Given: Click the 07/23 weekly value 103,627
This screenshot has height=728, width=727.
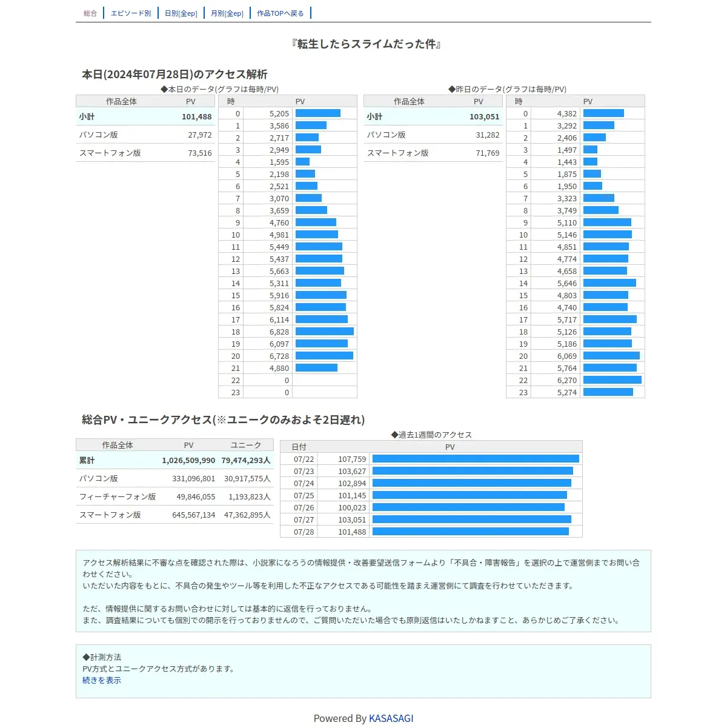Looking at the screenshot, I should (x=352, y=471).
